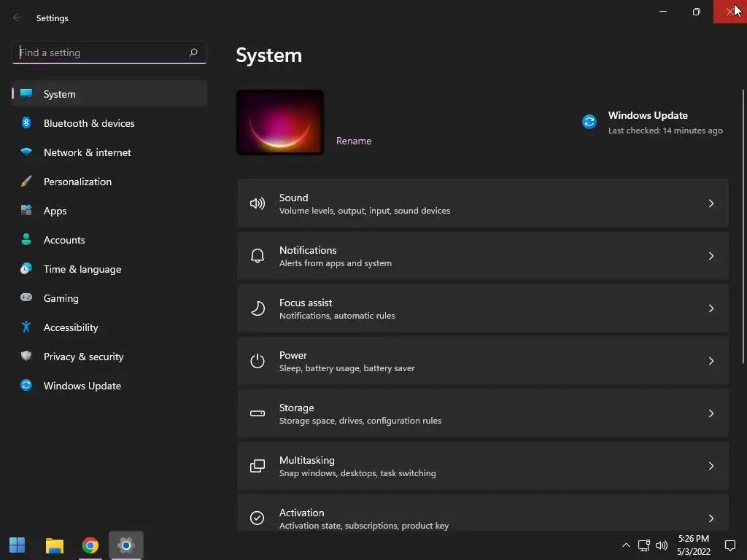
Task: Click the taskbar network display icon
Action: point(643,545)
